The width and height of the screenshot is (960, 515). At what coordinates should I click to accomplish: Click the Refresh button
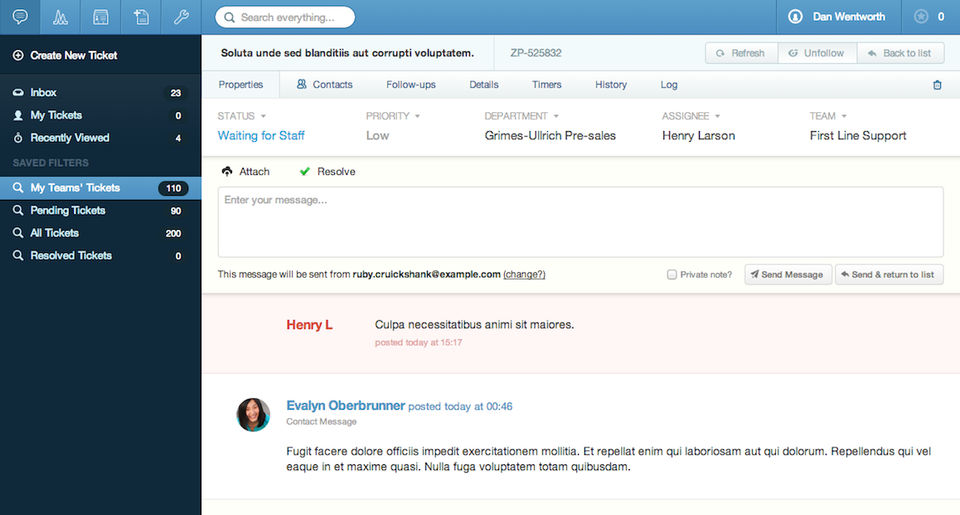point(741,53)
